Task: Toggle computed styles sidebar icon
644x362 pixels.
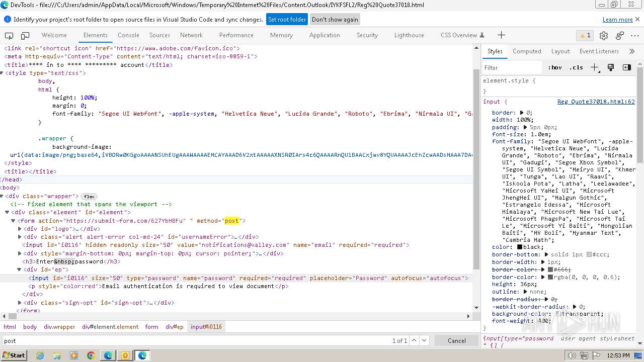Action: 626,67
